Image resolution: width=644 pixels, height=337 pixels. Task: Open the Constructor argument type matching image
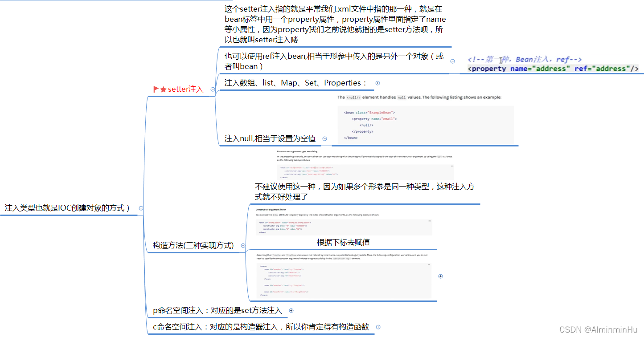click(x=365, y=164)
